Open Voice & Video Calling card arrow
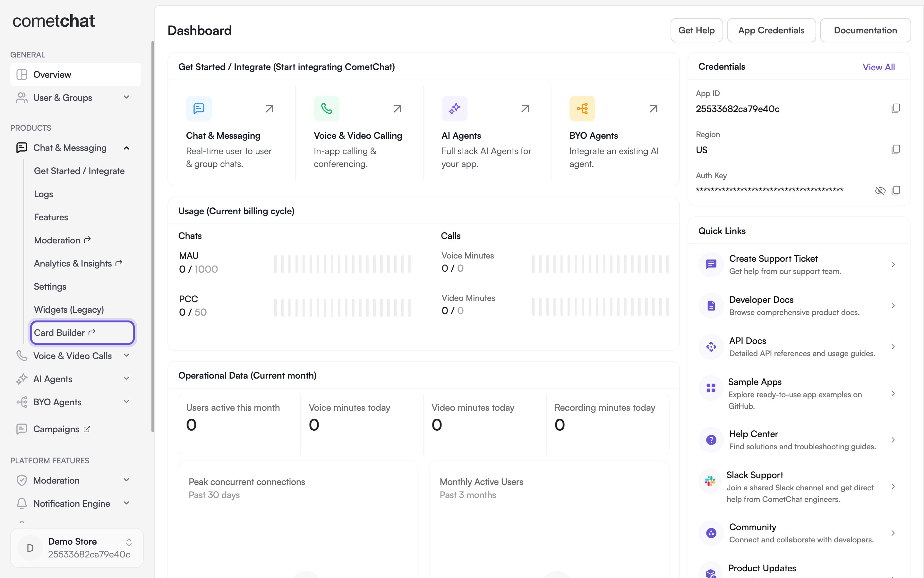The image size is (924, 578). [x=398, y=109]
